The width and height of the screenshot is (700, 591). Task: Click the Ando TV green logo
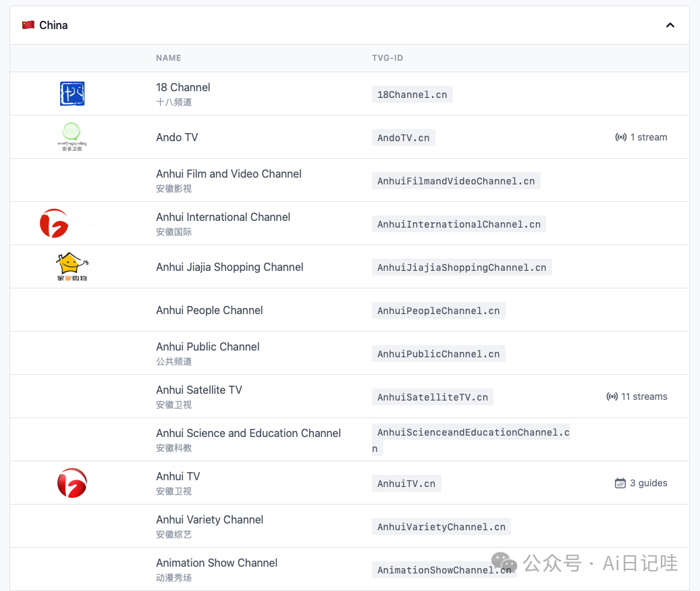pyautogui.click(x=72, y=136)
